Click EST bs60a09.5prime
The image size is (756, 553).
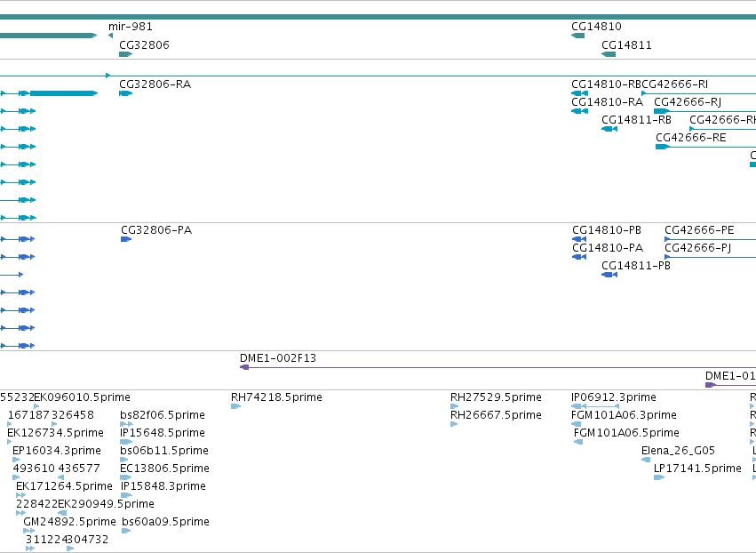pyautogui.click(x=165, y=522)
